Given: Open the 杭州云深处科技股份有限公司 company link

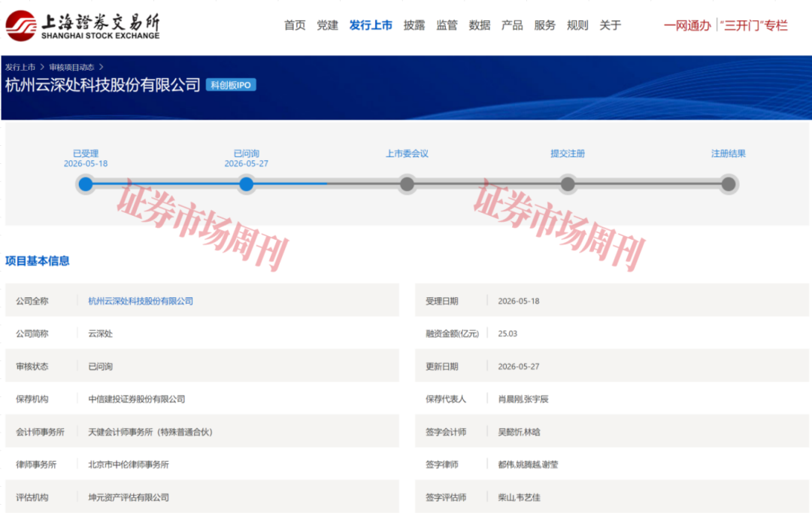Looking at the screenshot, I should [141, 301].
